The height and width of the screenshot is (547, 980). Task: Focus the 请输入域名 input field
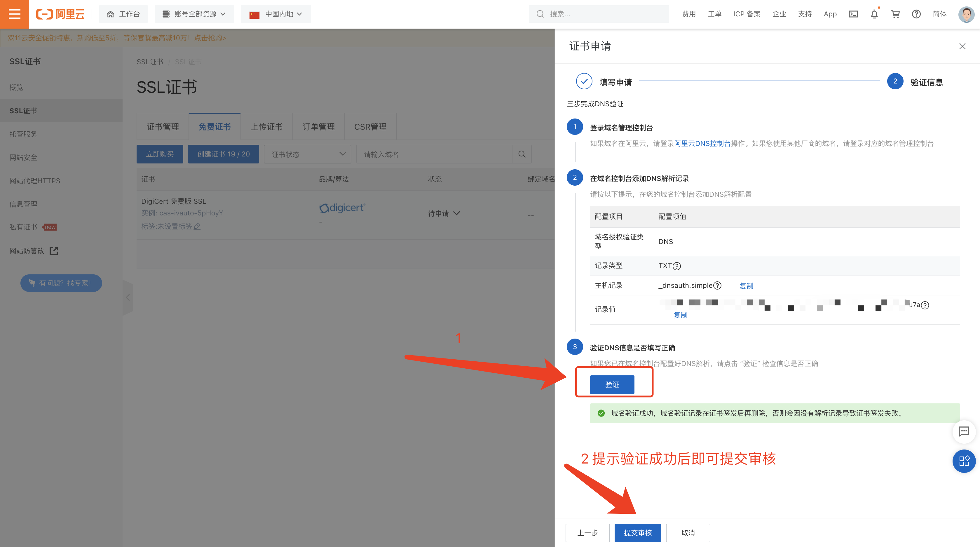click(434, 154)
